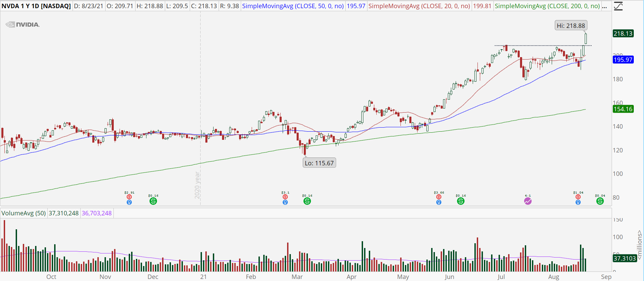Viewport: 644px width, 281px height.
Task: Click the vertical 2020 year marker label
Action: pyautogui.click(x=197, y=185)
